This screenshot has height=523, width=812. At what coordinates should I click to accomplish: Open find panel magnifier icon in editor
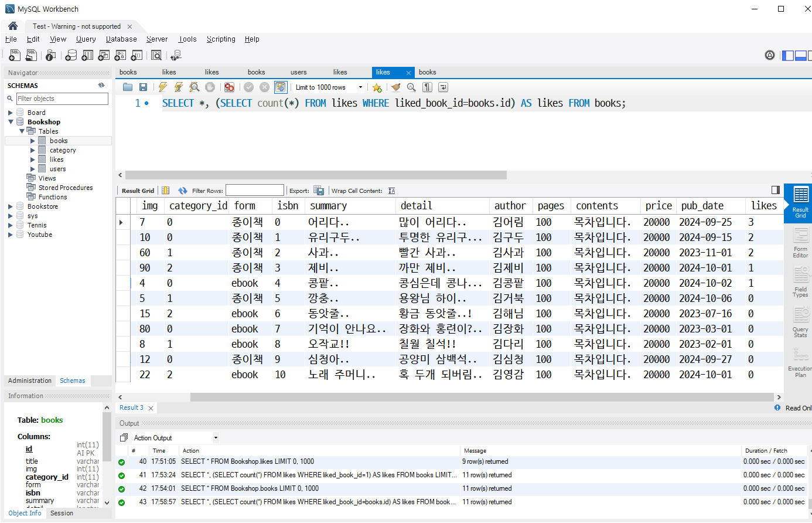[x=411, y=87]
